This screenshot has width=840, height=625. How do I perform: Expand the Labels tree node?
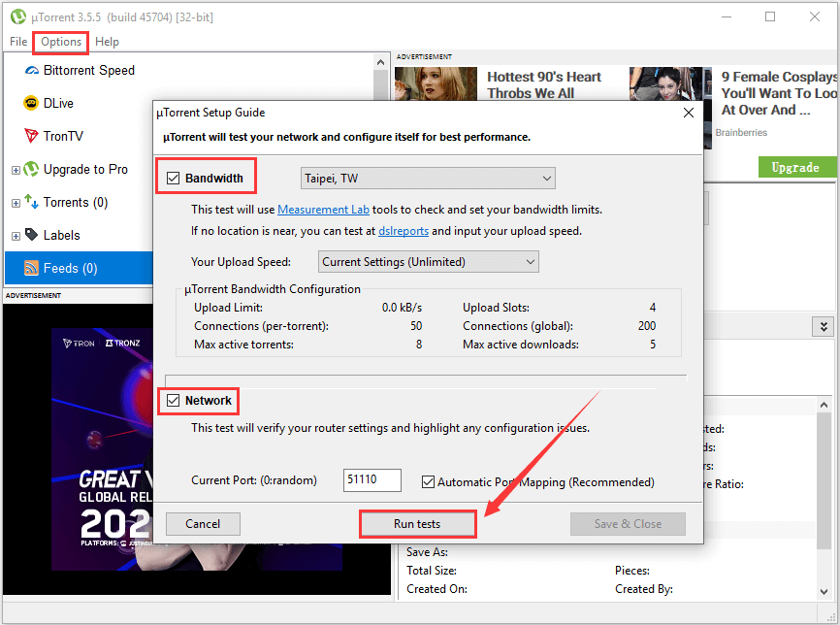coord(16,236)
